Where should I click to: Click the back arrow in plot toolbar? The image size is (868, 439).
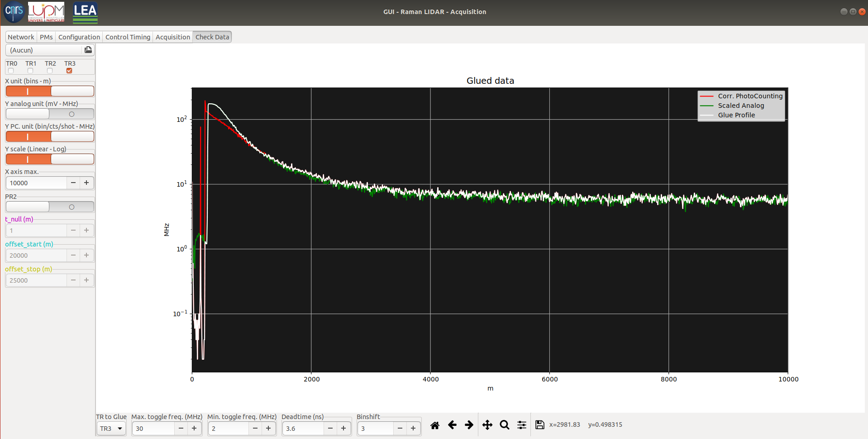click(452, 425)
